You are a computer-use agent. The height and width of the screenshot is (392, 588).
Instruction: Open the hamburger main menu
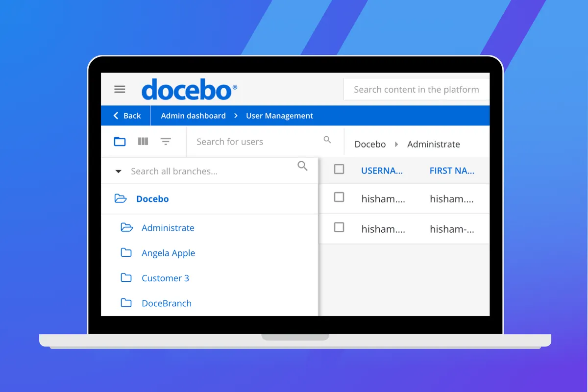click(x=120, y=89)
